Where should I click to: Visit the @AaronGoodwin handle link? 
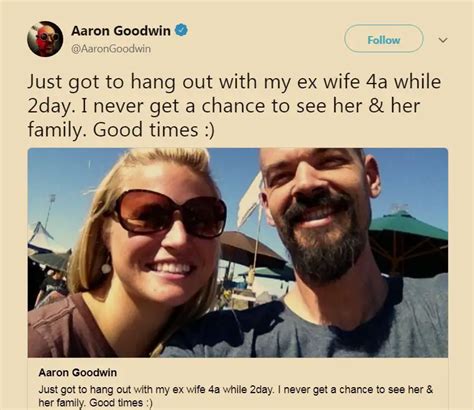(111, 49)
